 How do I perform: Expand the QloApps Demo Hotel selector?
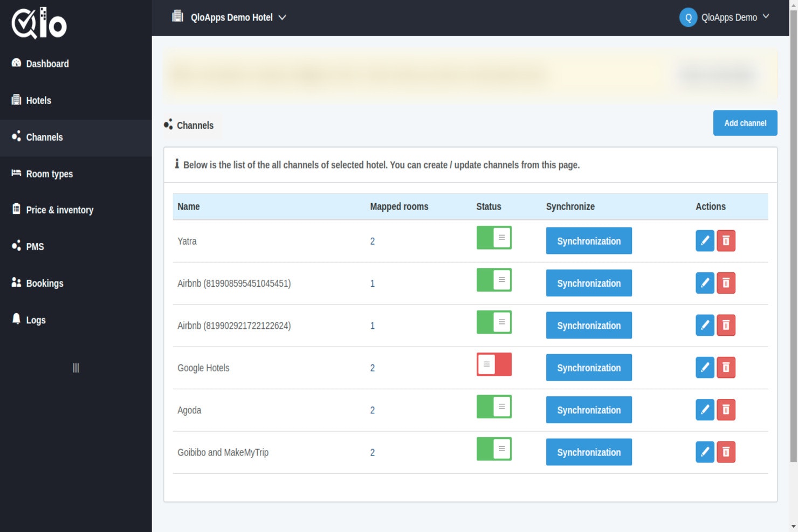(229, 17)
